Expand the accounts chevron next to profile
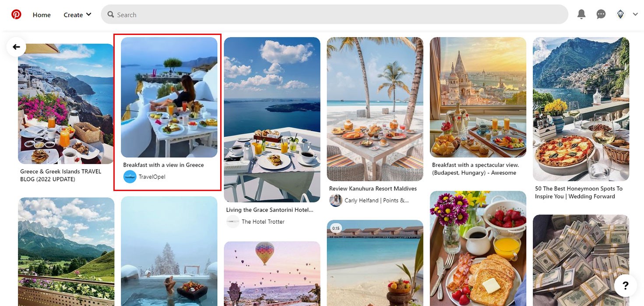644x306 pixels. tap(635, 14)
